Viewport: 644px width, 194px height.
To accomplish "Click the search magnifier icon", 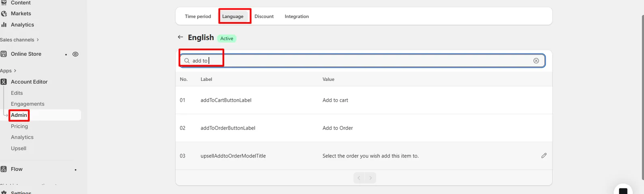I will pos(187,61).
